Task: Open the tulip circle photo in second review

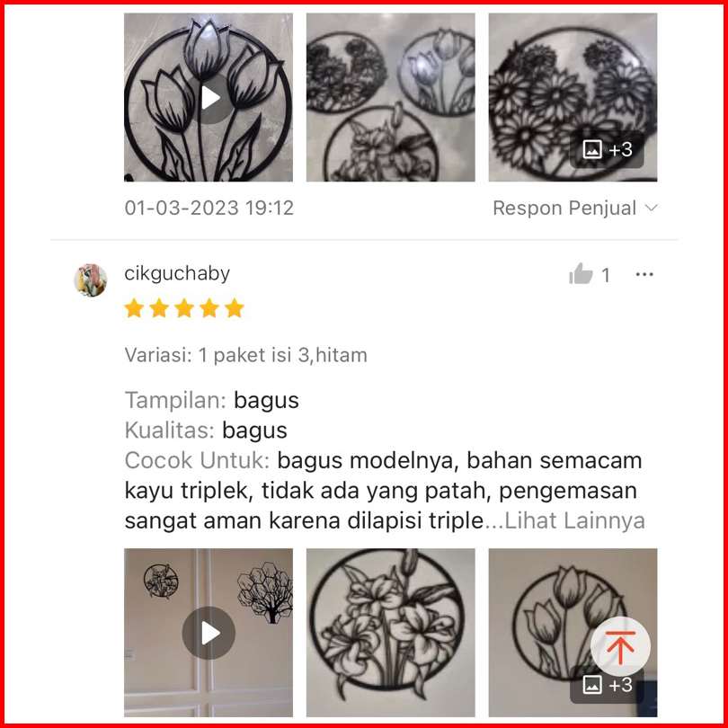Action: (x=573, y=633)
